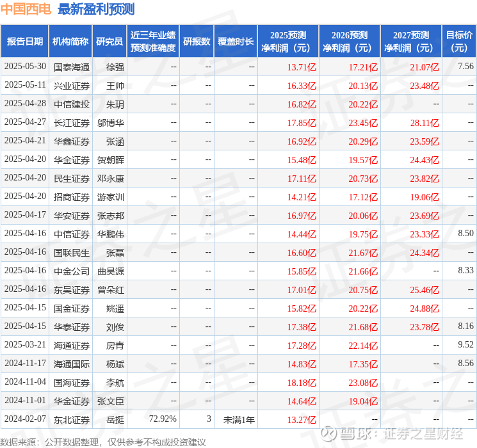Select the 16.82亿 profit value
The width and height of the screenshot is (477, 448).
(x=302, y=104)
